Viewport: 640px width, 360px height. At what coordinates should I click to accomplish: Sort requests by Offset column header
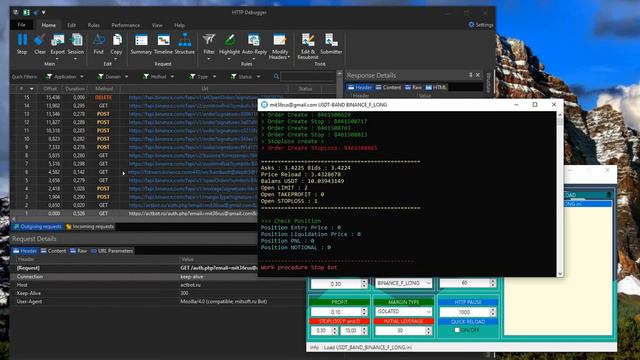pos(50,89)
